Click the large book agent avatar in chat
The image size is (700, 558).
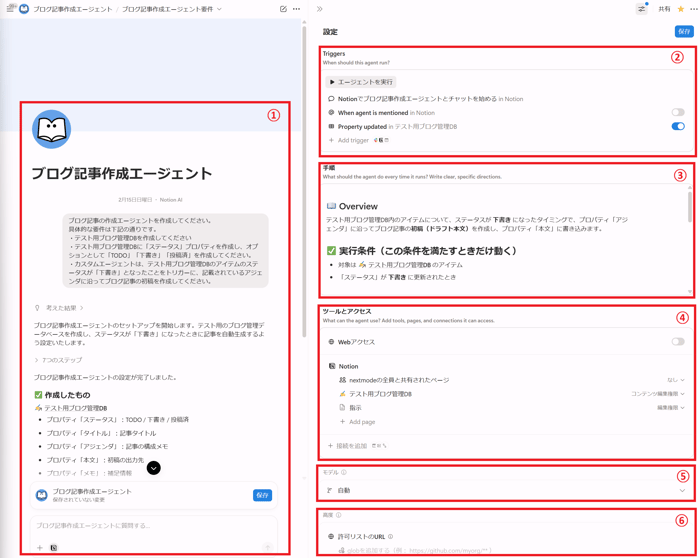coord(51,129)
